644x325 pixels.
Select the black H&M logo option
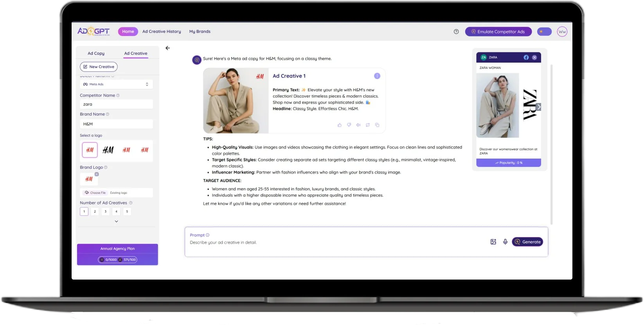pos(108,150)
